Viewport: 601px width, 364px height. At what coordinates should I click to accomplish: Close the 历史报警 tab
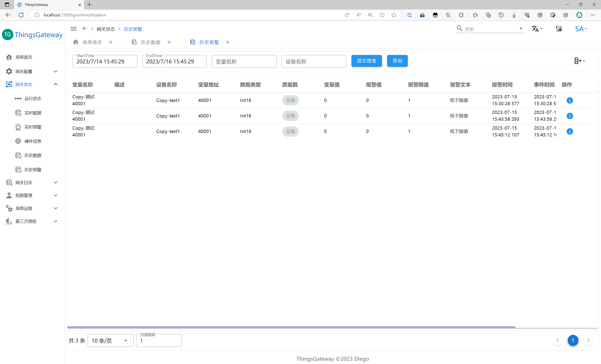227,42
